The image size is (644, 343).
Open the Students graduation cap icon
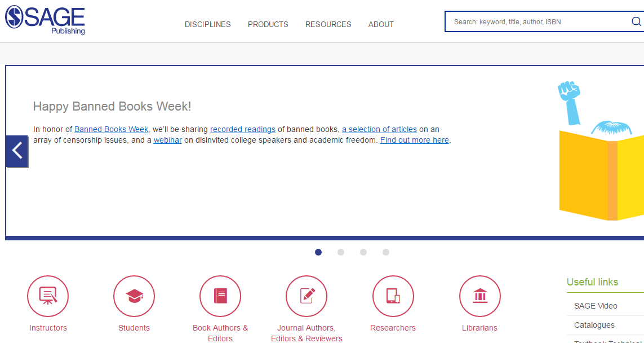click(134, 296)
